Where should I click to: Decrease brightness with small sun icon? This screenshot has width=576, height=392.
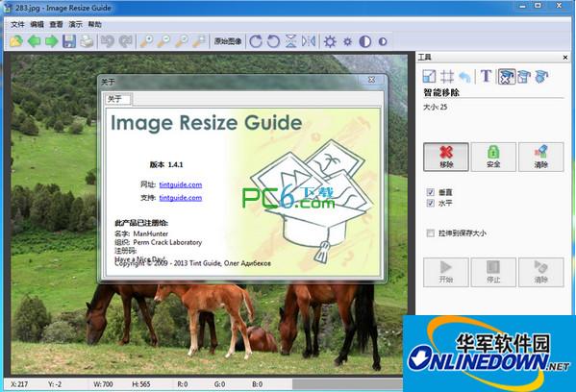347,41
